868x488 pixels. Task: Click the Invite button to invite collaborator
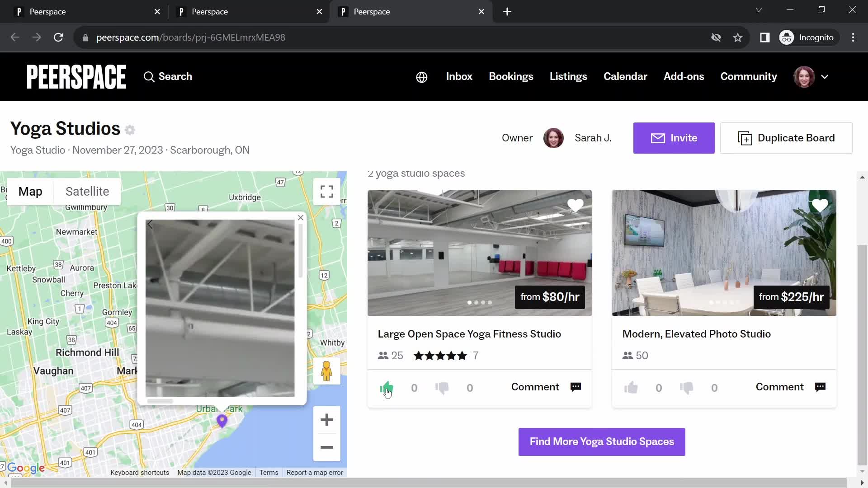[x=674, y=138]
